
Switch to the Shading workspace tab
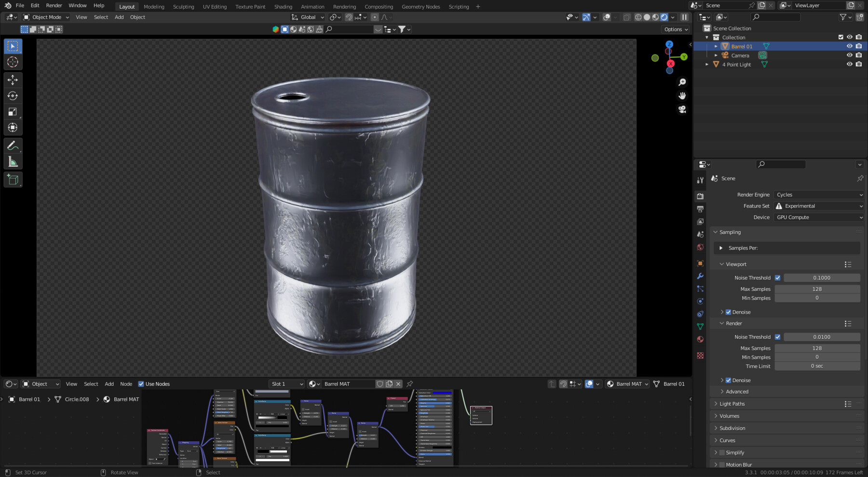tap(283, 6)
